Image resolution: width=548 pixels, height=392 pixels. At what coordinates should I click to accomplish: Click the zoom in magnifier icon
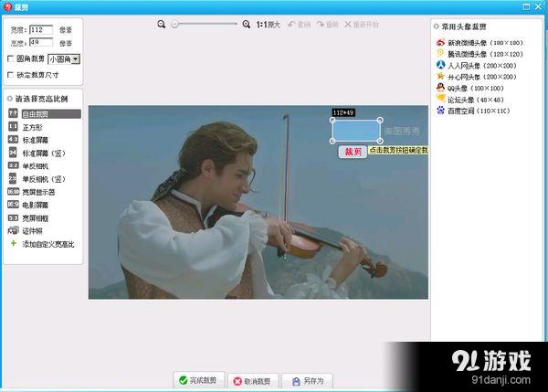click(x=246, y=25)
